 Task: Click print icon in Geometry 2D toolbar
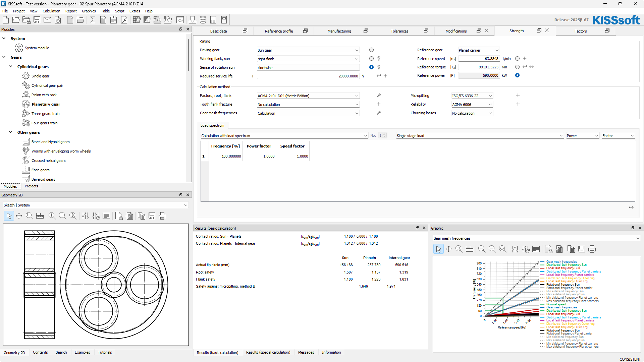(x=162, y=216)
